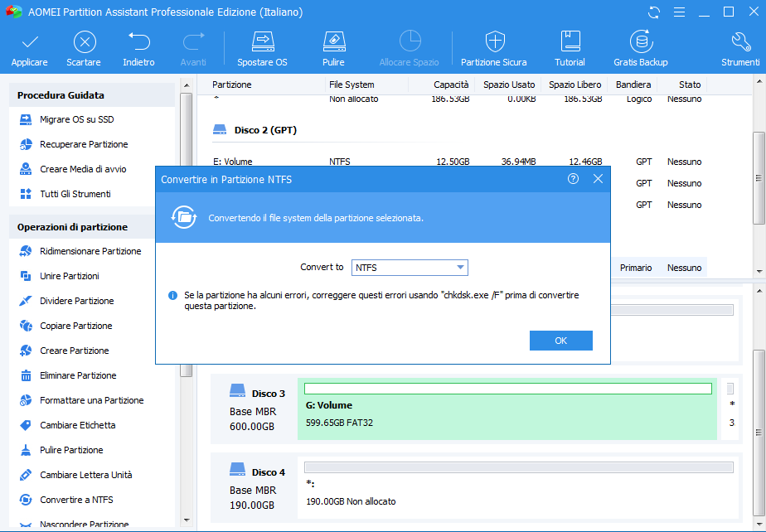Confirm conversion with the OK button
The width and height of the screenshot is (766, 532).
(x=560, y=341)
